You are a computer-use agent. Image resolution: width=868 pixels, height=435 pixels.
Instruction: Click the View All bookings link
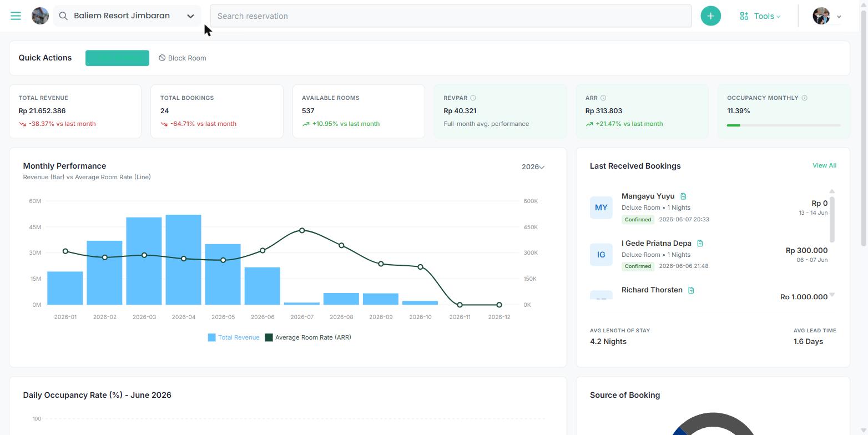tap(824, 165)
